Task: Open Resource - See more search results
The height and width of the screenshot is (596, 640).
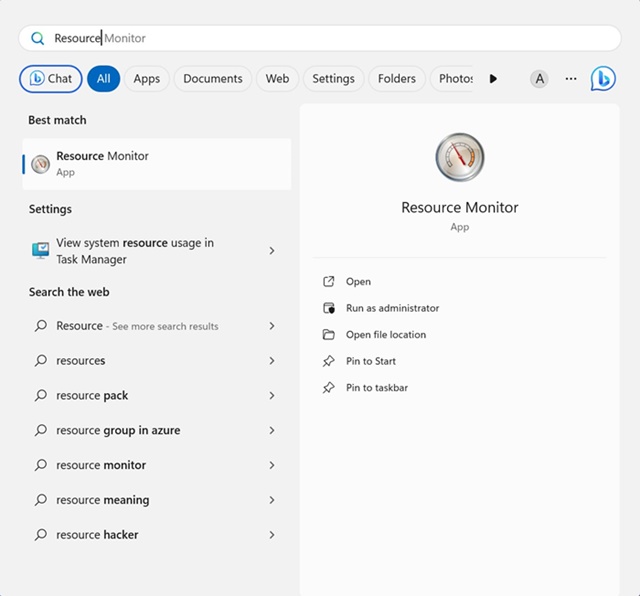Action: 157,326
